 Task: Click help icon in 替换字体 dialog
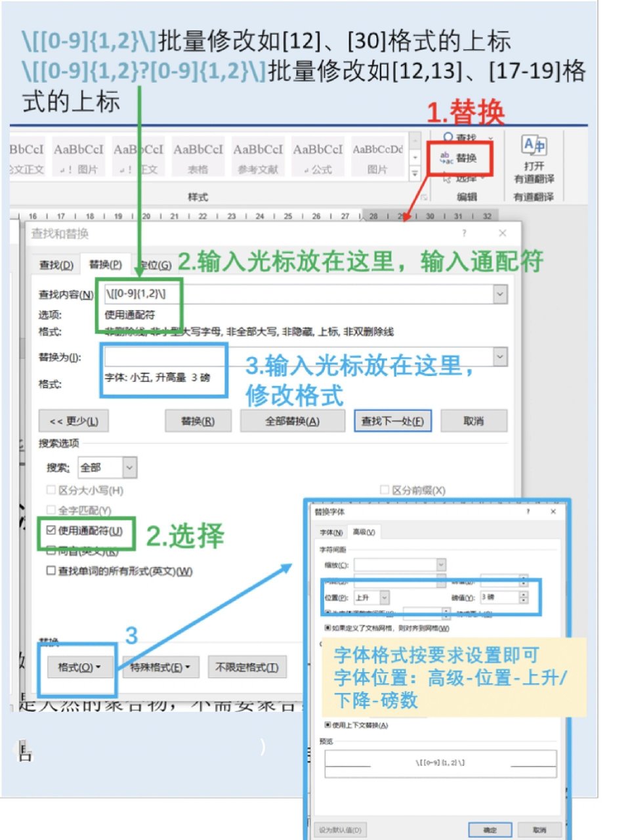click(528, 511)
